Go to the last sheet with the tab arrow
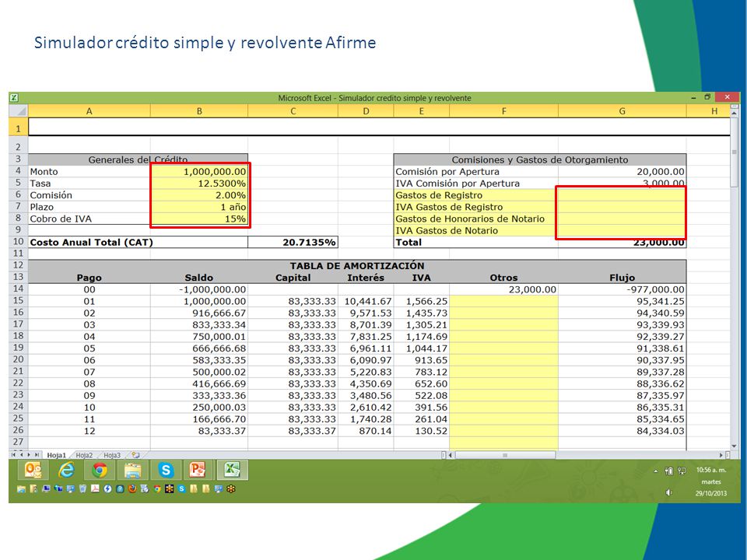 [x=37, y=455]
